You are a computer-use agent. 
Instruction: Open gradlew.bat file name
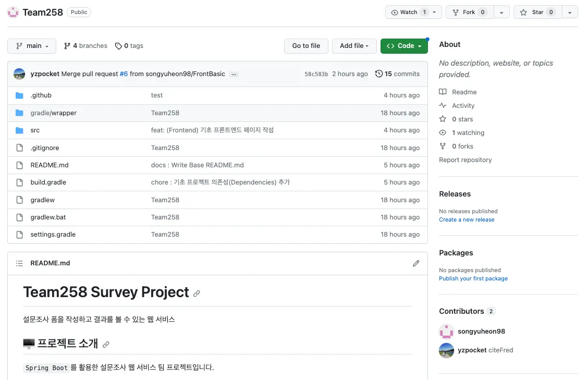point(48,217)
